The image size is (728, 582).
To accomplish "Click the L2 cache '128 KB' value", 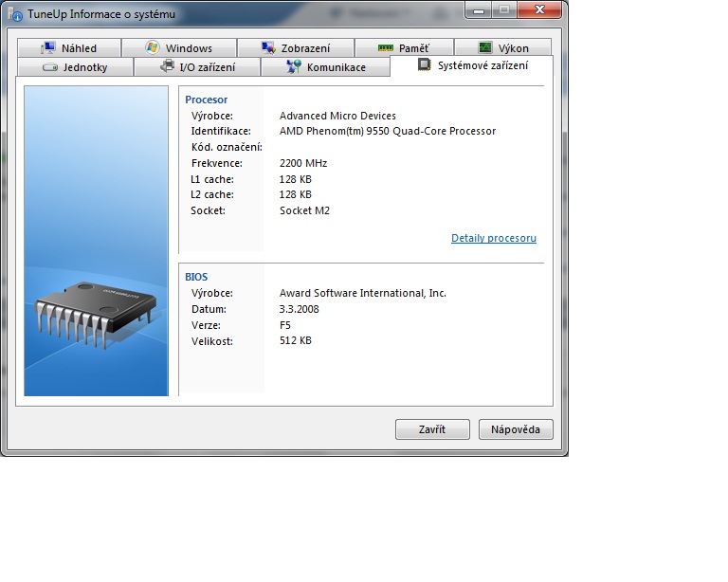I will click(296, 194).
